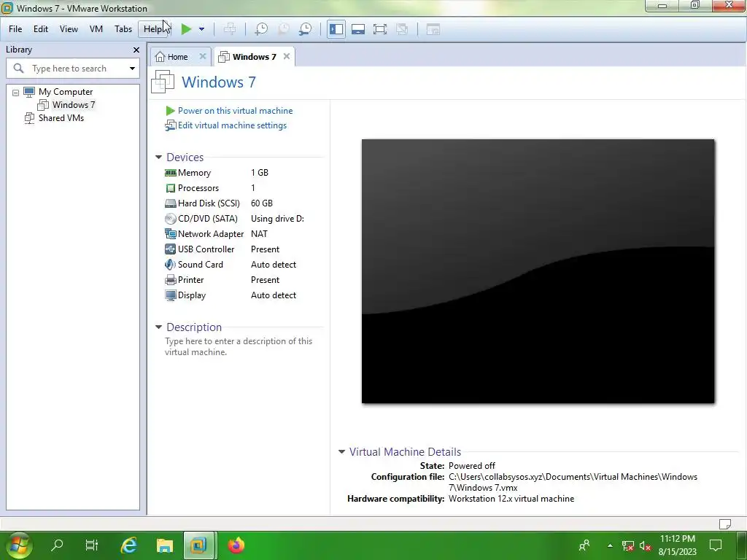Screen dimensions: 747x560
Task: Collapse the Virtual Machine Details section
Action: point(341,452)
